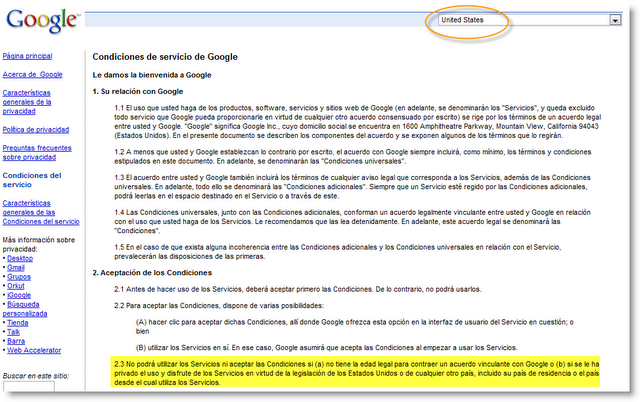The width and height of the screenshot is (640, 402).
Task: Open the Gmail privacy link
Action: click(16, 268)
